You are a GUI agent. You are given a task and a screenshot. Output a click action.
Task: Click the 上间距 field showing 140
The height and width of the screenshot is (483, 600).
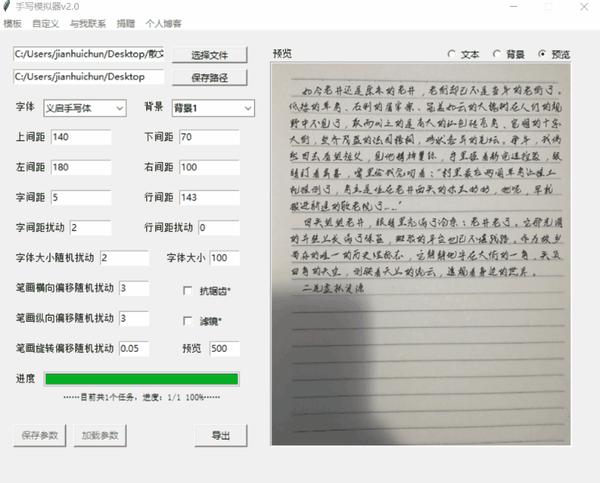pyautogui.click(x=81, y=137)
